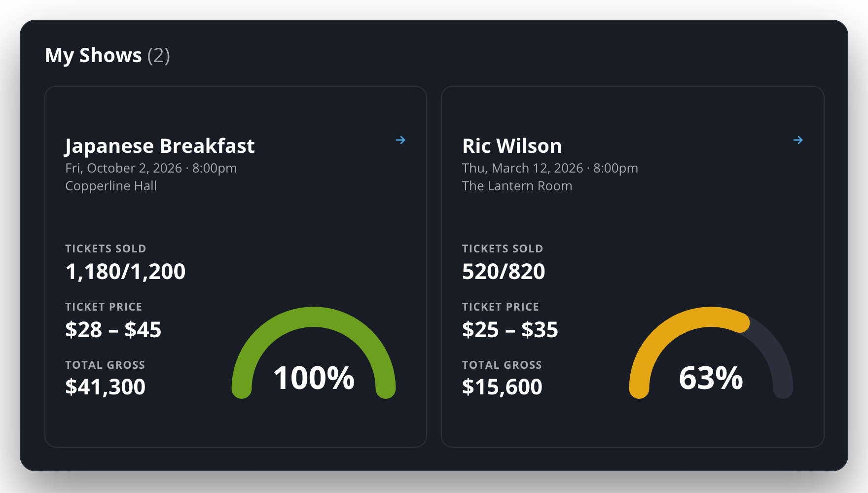Click the 63% percentage label
The width and height of the screenshot is (868, 493).
(711, 378)
